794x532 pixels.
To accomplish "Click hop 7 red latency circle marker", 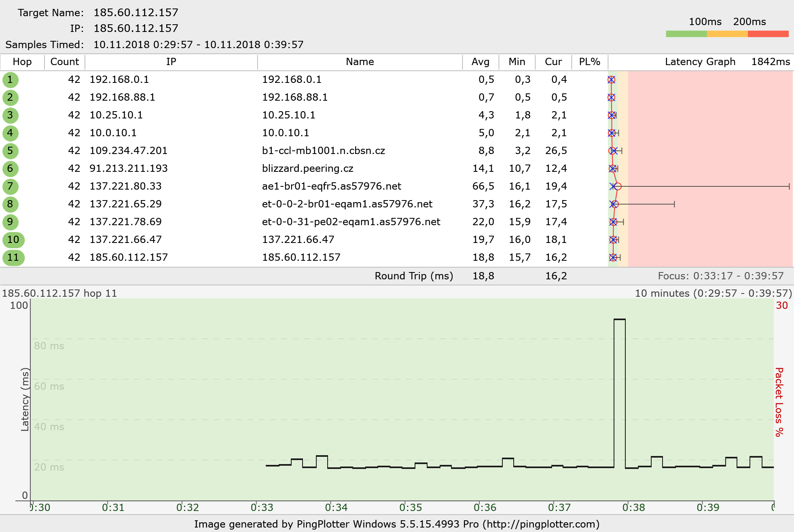I will point(618,186).
